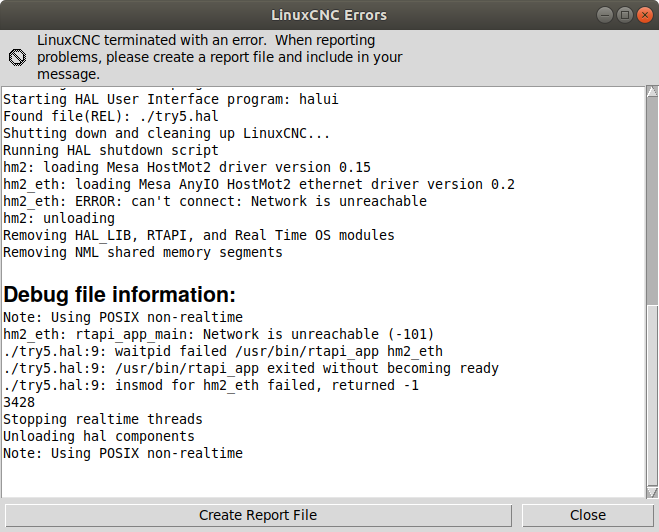Close the window via red X
The height and width of the screenshot is (532, 659).
pyautogui.click(x=645, y=15)
